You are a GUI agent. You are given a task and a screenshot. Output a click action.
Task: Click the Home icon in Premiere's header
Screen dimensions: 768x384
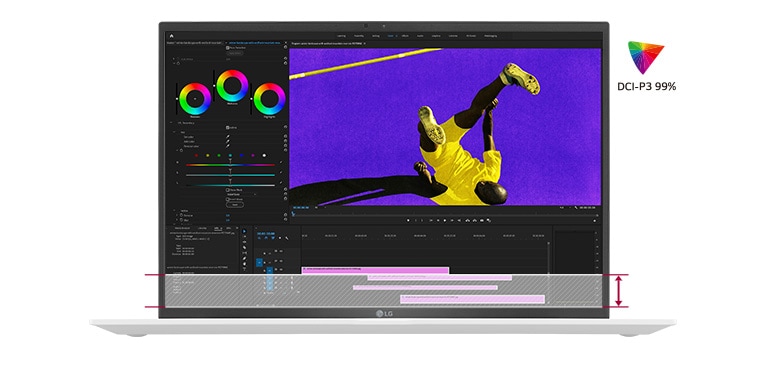pyautogui.click(x=171, y=36)
